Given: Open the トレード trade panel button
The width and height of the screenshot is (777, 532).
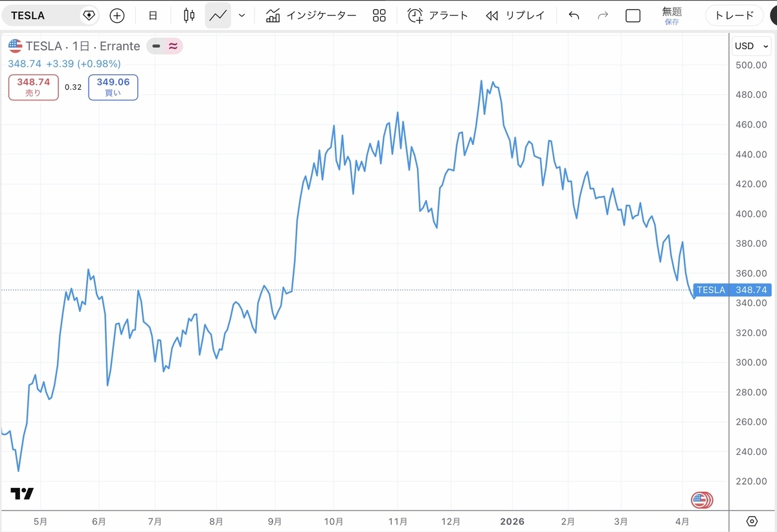Looking at the screenshot, I should (x=734, y=16).
